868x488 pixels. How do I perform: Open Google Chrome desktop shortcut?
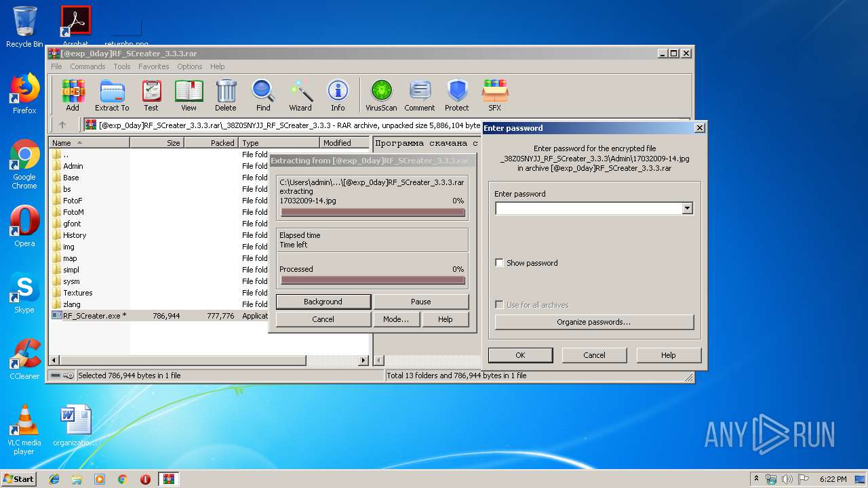point(24,165)
